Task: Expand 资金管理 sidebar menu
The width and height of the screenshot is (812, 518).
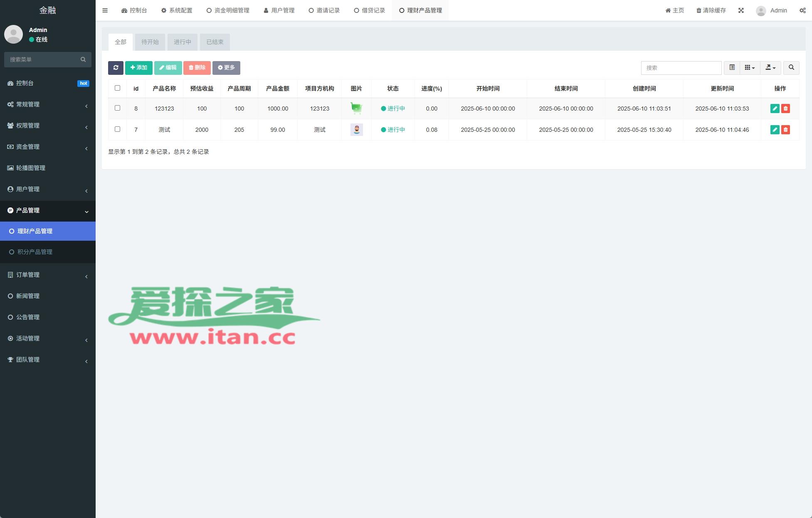Action: pos(48,147)
